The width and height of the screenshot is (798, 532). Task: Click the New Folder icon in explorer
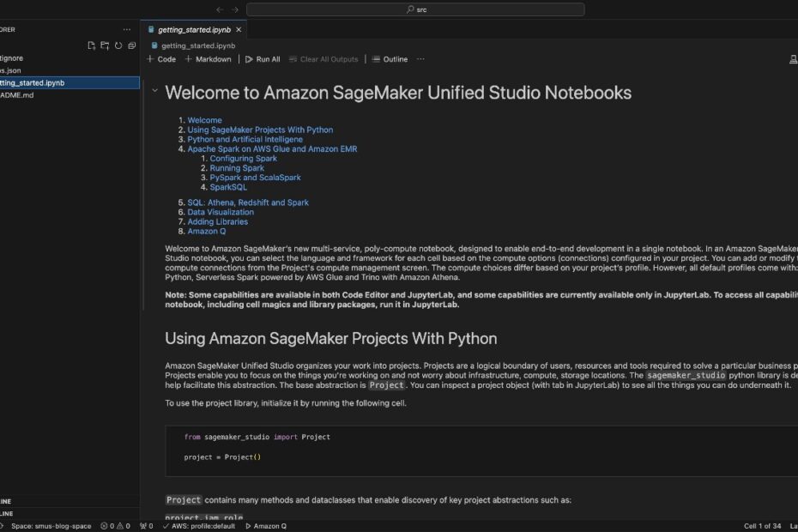coord(105,45)
